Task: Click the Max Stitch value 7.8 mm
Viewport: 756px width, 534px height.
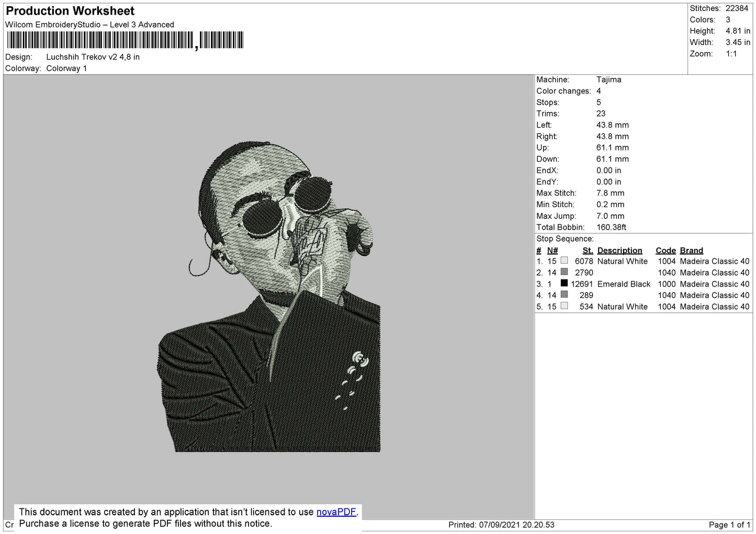Action: click(611, 193)
